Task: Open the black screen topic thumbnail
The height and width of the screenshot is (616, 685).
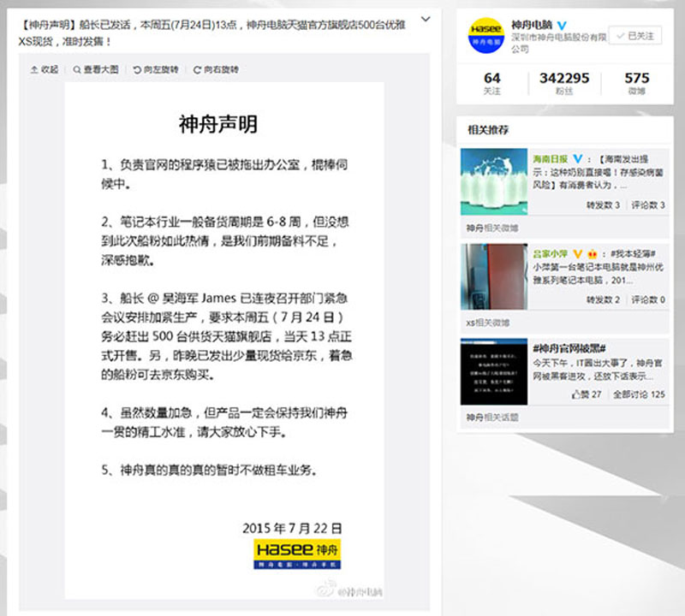Action: click(x=494, y=371)
